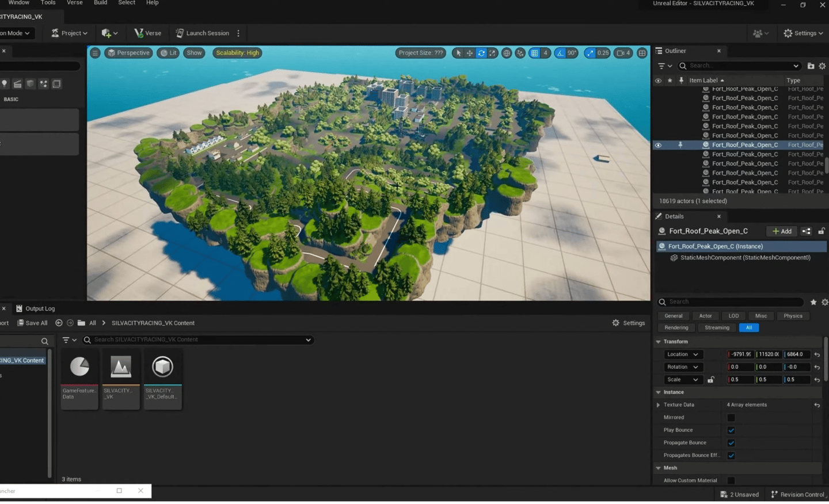Viewport: 829px width, 504px height.
Task: Open the Window menu
Action: click(x=19, y=3)
